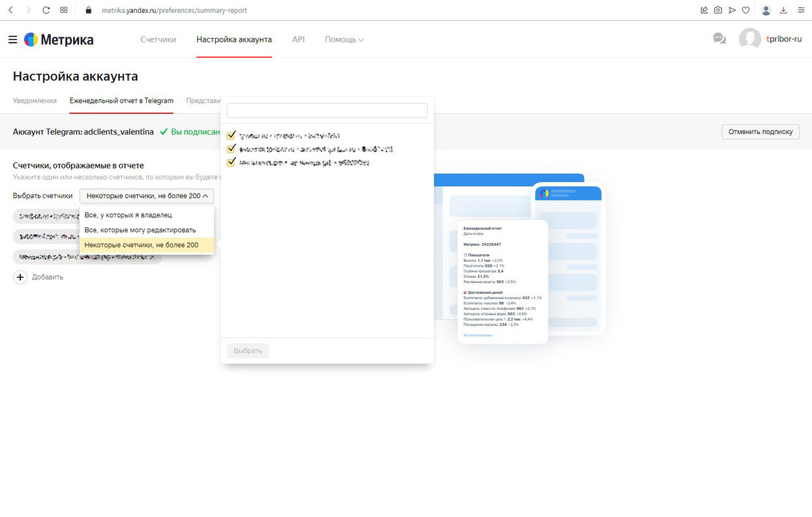Collapse the Некоторые счетчики, не более 200 dropdown

[147, 196]
